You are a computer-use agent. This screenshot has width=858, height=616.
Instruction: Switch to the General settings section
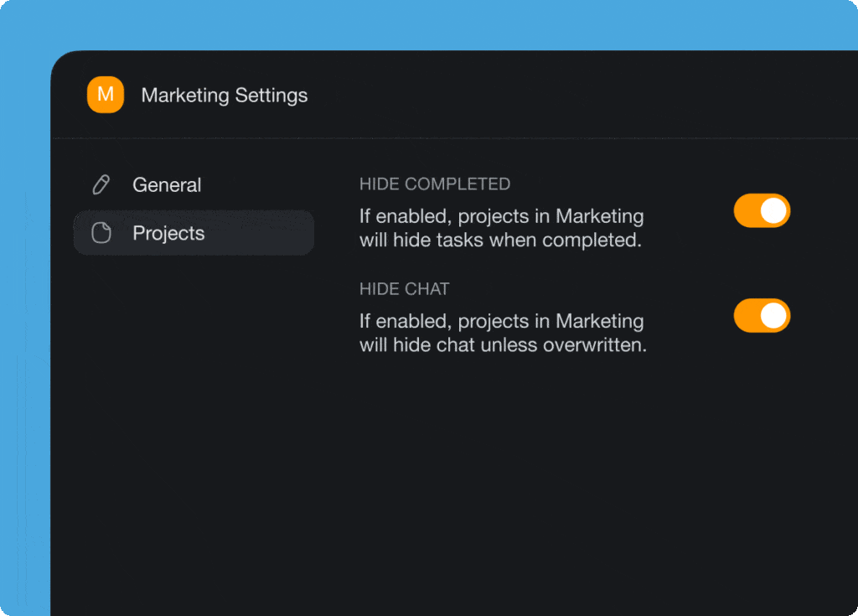click(x=167, y=184)
